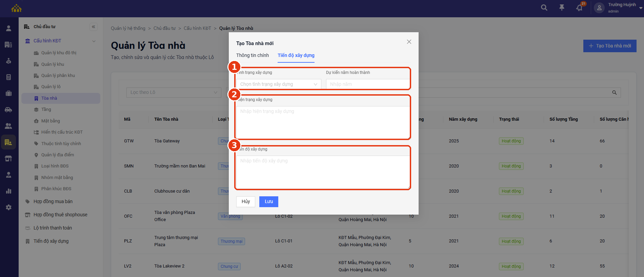The width and height of the screenshot is (644, 277).
Task: Focus the Nhập năm input
Action: 368,84
